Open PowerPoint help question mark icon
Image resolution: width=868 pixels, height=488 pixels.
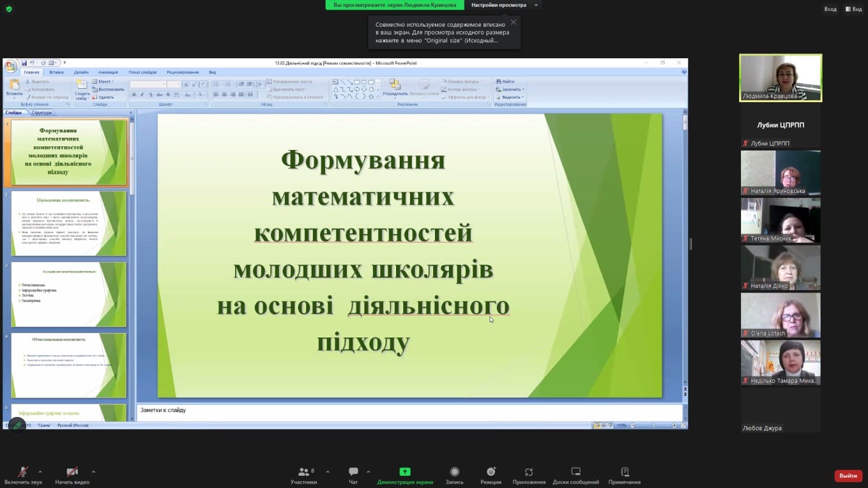(684, 72)
